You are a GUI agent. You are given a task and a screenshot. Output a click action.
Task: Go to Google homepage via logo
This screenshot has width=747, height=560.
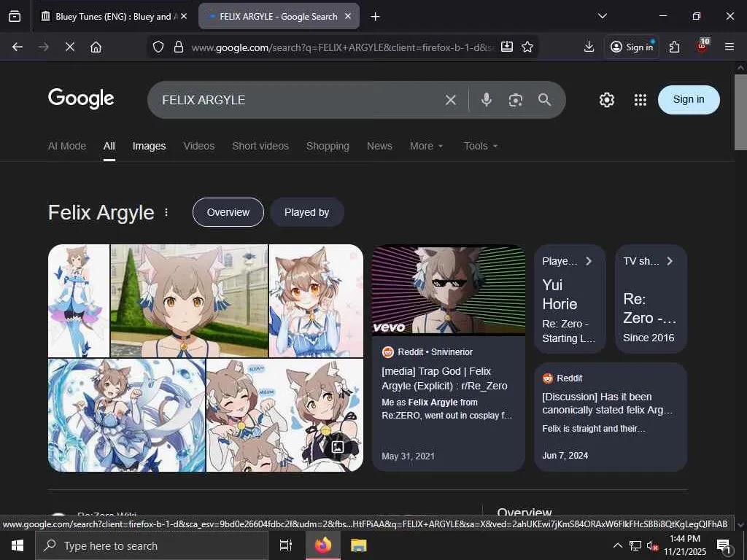81,98
